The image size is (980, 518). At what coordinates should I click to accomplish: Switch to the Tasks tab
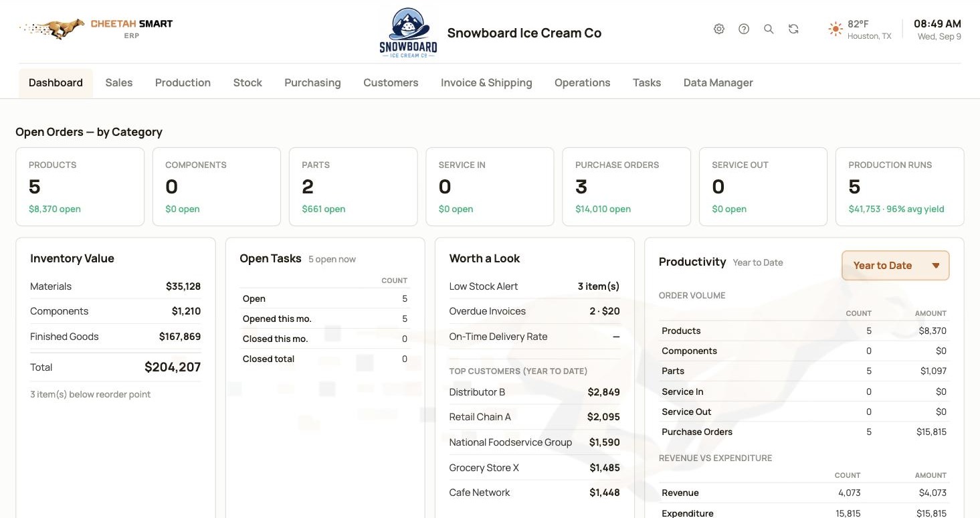tap(647, 83)
